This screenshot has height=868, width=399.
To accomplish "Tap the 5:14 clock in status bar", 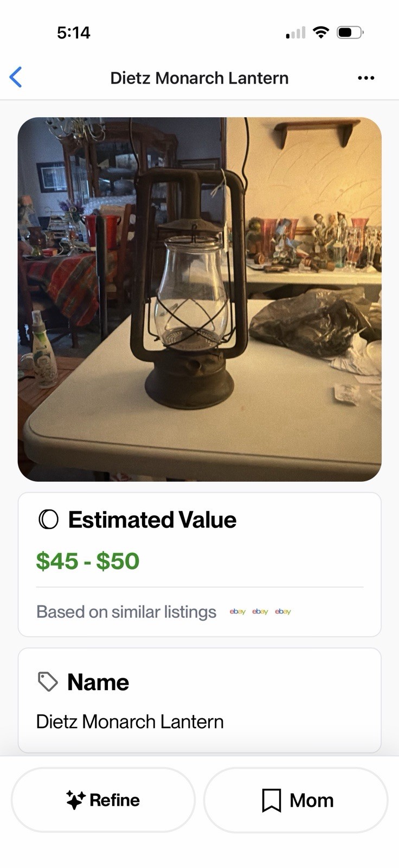I will pyautogui.click(x=73, y=33).
